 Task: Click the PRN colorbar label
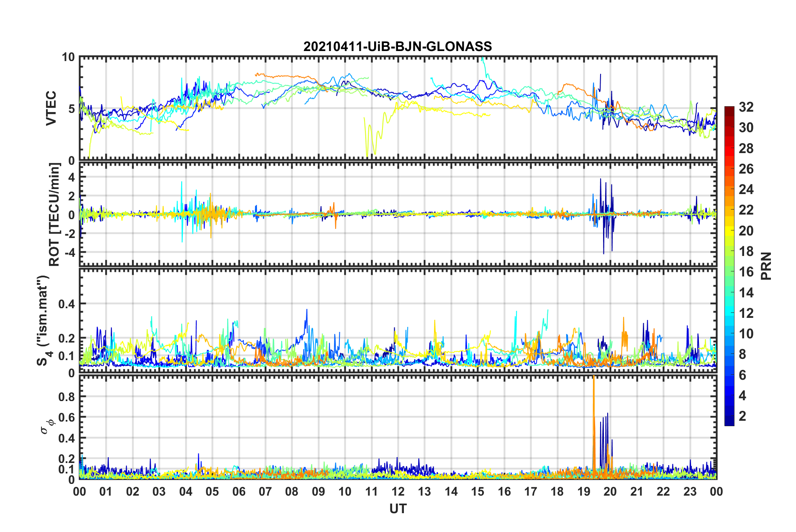766,266
